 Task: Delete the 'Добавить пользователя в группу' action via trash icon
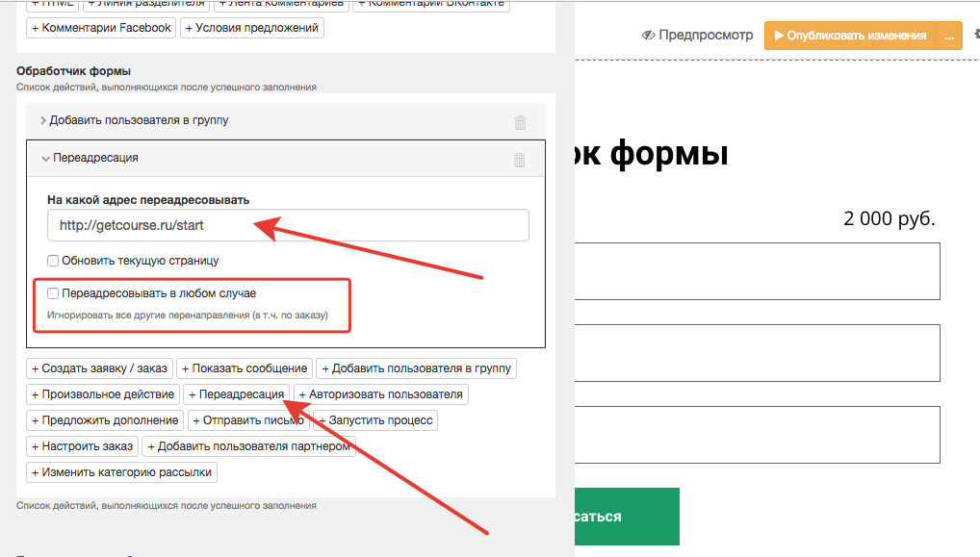520,122
